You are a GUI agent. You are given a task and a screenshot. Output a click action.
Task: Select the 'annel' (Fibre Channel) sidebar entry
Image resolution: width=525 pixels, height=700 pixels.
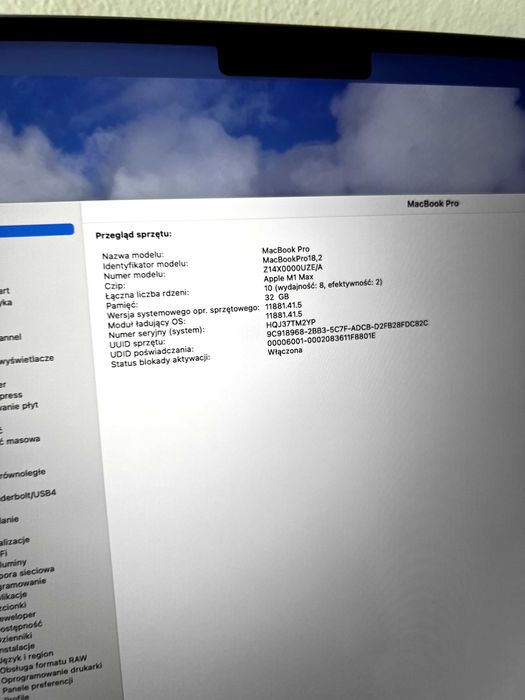(11, 337)
